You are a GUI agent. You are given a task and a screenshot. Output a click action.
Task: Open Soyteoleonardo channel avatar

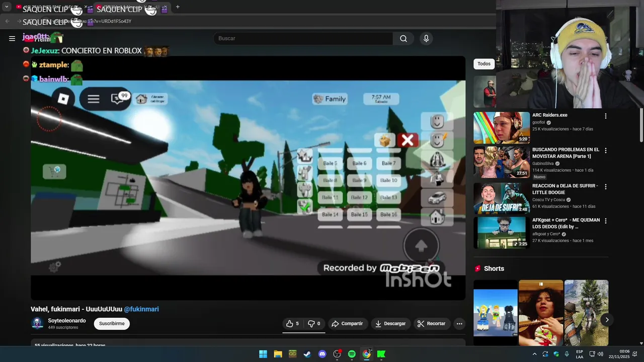pyautogui.click(x=38, y=324)
